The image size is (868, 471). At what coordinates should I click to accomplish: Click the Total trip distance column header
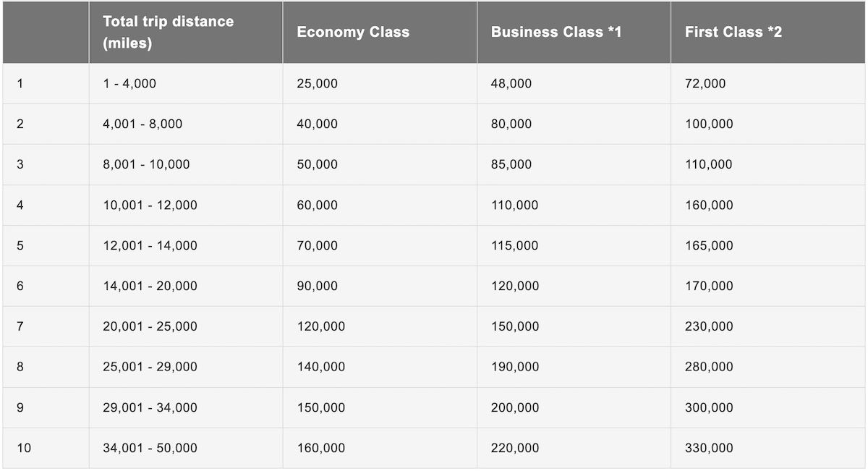coord(168,32)
